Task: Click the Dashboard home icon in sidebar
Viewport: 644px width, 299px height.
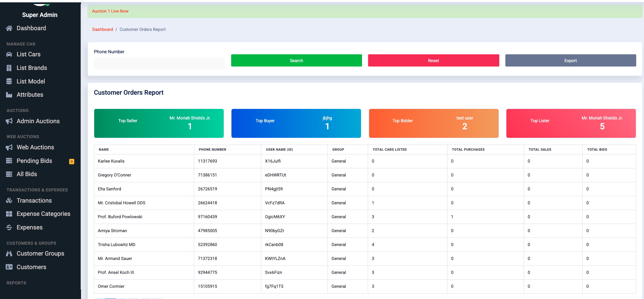Action: click(x=9, y=28)
